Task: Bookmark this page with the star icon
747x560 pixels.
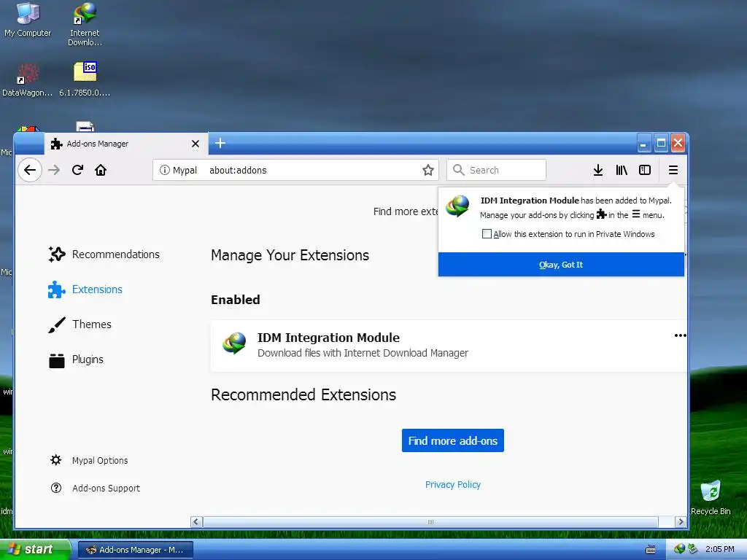Action: click(427, 170)
